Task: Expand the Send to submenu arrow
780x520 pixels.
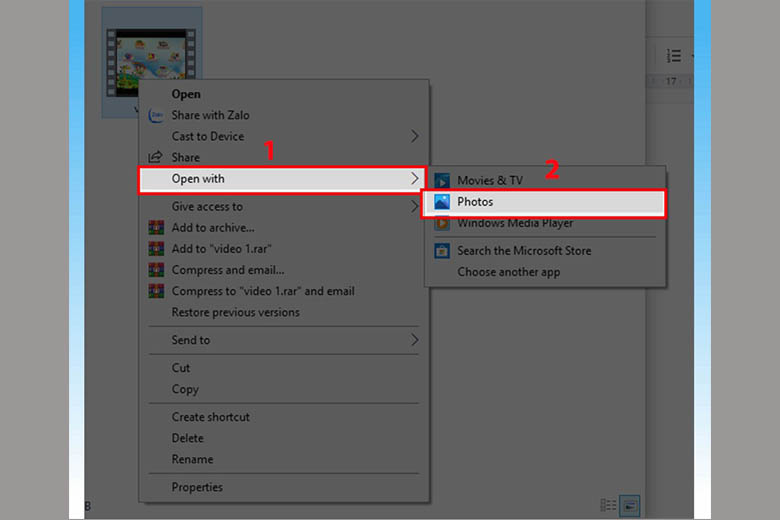Action: pos(415,340)
